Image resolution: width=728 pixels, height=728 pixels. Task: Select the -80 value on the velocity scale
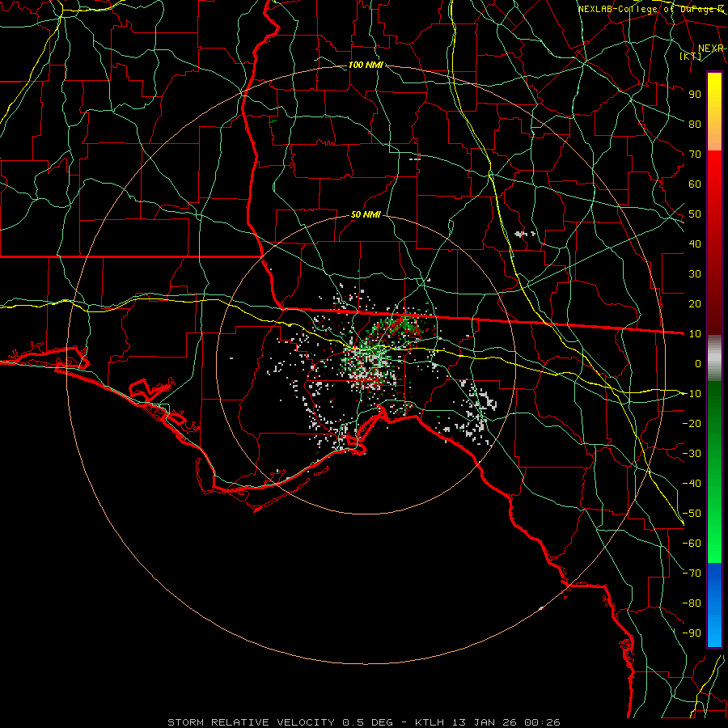pyautogui.click(x=692, y=603)
